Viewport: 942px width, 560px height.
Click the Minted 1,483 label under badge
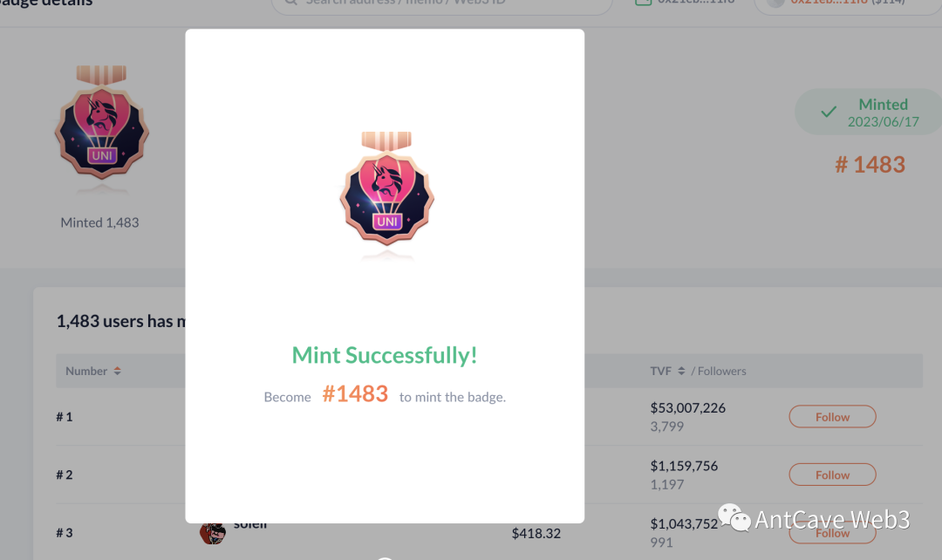(99, 222)
